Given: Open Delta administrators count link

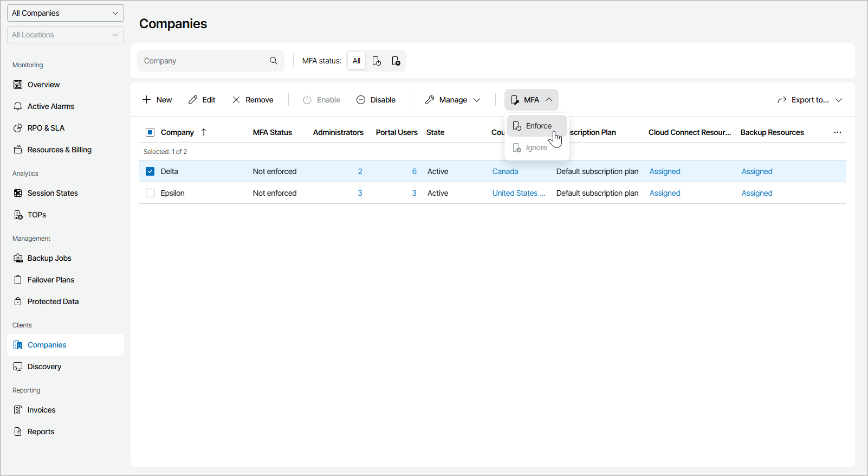Looking at the screenshot, I should click(x=360, y=171).
